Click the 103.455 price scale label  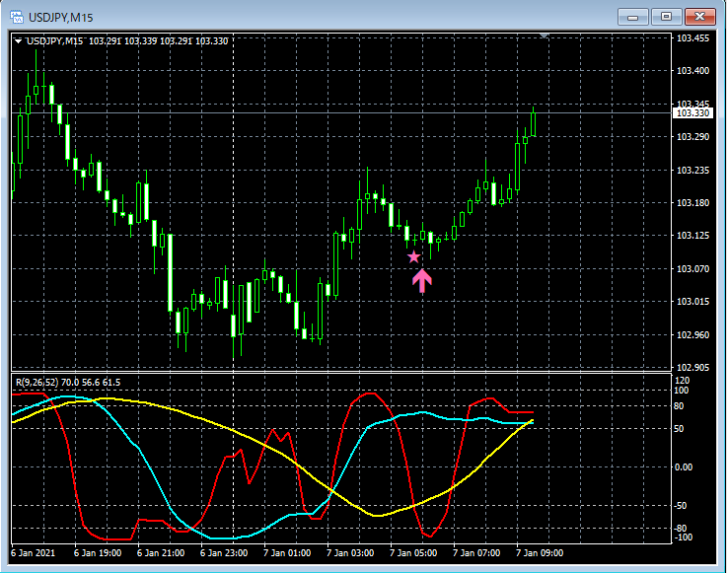692,38
